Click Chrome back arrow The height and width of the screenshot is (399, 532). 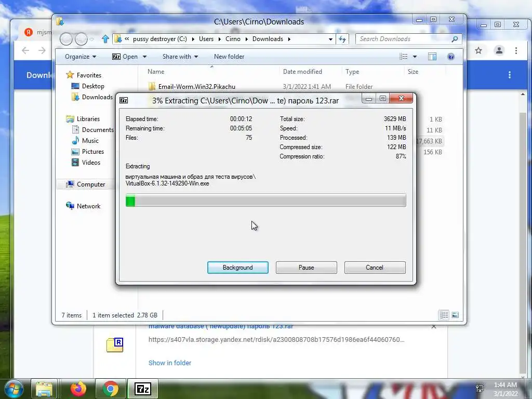click(x=25, y=50)
